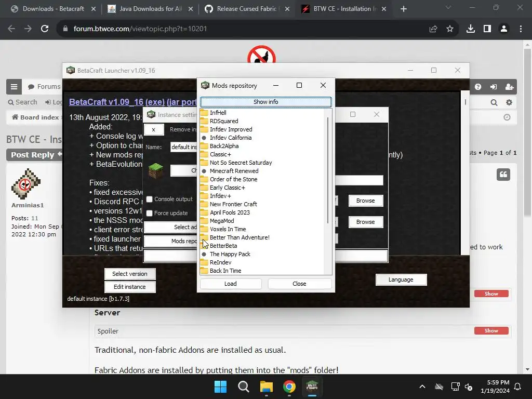The height and width of the screenshot is (399, 532).
Task: Select Early Classic+ mod entry
Action: (228, 187)
